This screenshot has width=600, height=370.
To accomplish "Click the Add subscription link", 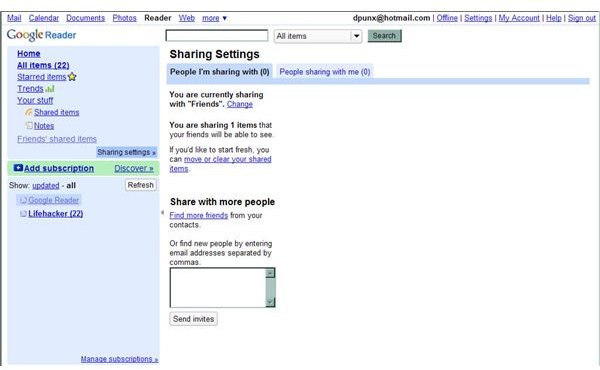I will (59, 168).
